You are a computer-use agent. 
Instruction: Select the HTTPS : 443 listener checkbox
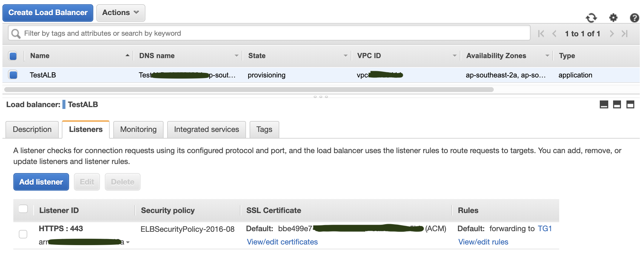pos(23,234)
